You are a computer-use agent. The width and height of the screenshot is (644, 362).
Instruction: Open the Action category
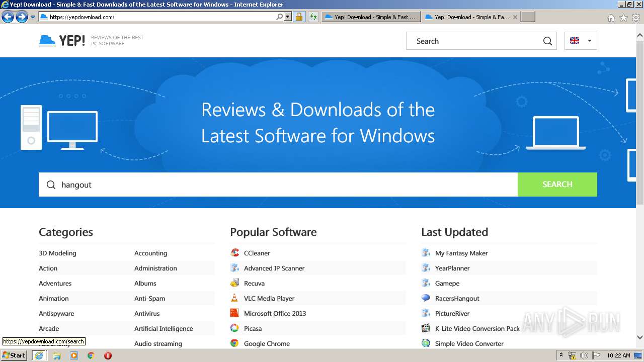point(48,268)
